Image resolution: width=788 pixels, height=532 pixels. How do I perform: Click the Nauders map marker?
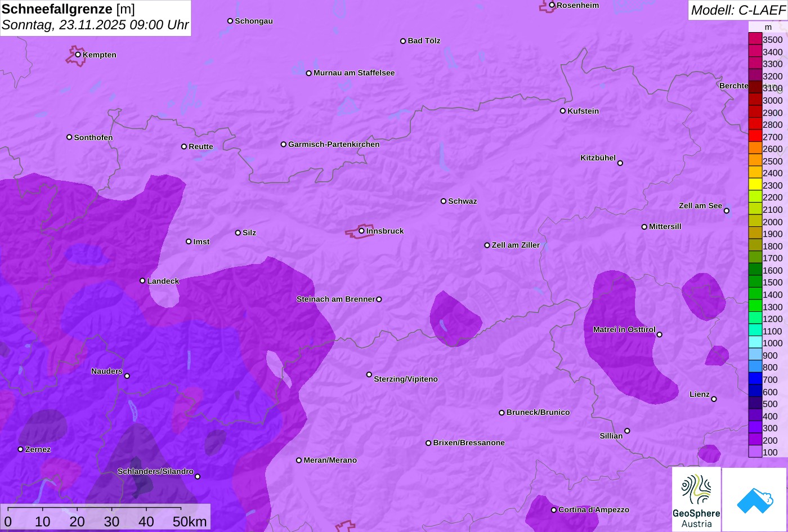pos(127,376)
